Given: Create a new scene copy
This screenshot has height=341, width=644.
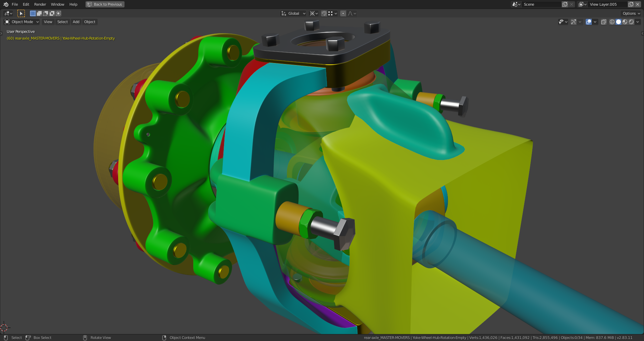Looking at the screenshot, I should [x=565, y=4].
